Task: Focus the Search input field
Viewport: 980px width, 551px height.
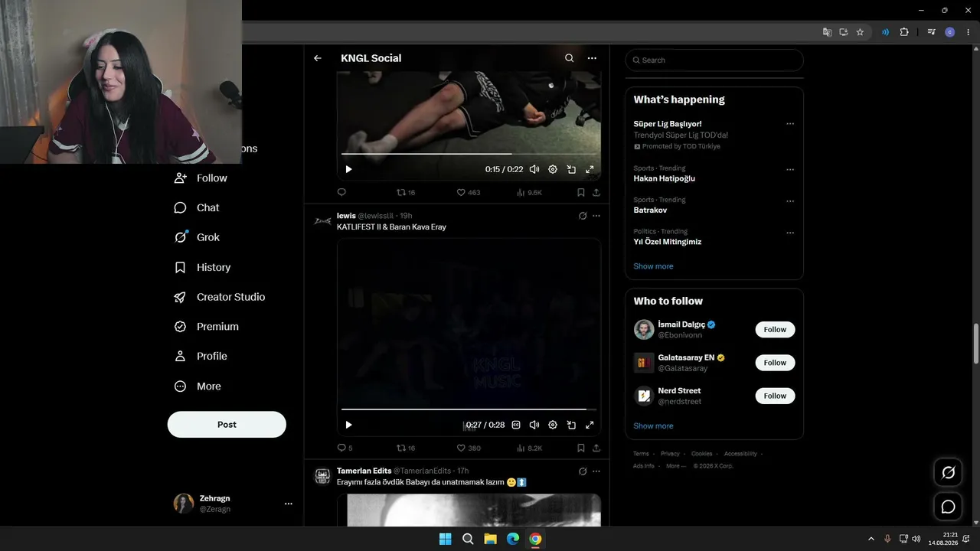Action: (x=714, y=60)
